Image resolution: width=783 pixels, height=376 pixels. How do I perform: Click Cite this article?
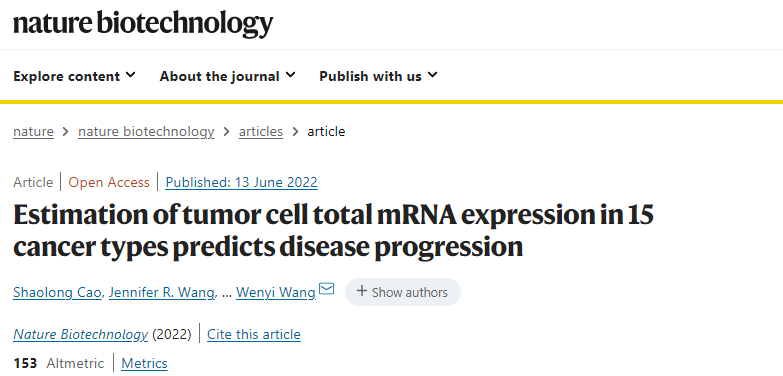click(254, 334)
